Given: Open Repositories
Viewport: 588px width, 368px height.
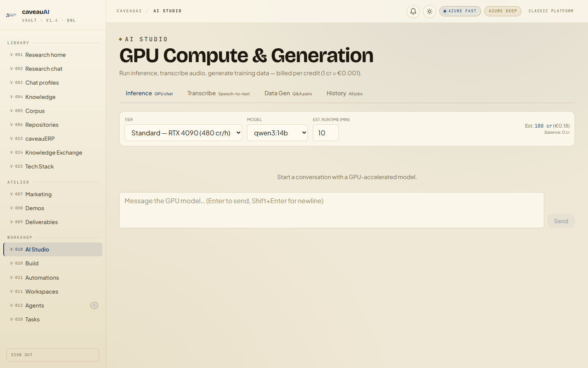Looking at the screenshot, I should tap(53, 125).
